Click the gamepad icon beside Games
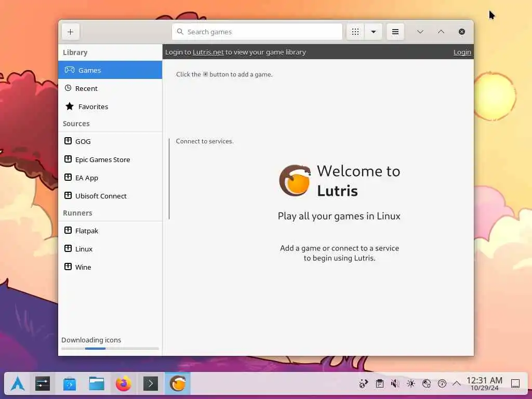 coord(70,70)
